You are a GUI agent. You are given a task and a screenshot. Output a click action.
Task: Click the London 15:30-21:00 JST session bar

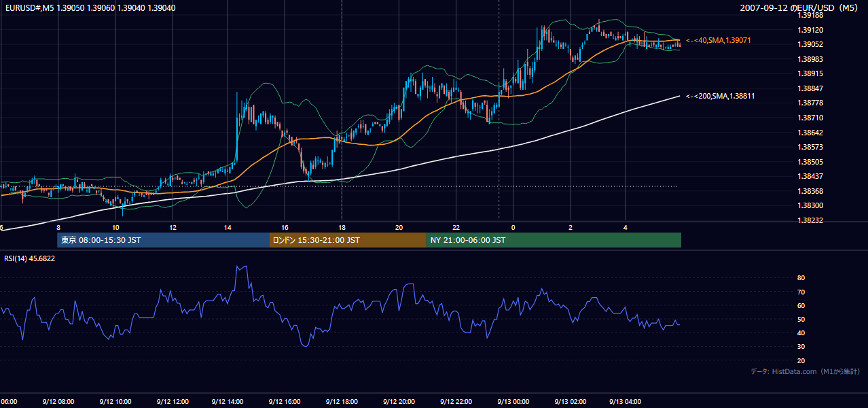pos(348,240)
